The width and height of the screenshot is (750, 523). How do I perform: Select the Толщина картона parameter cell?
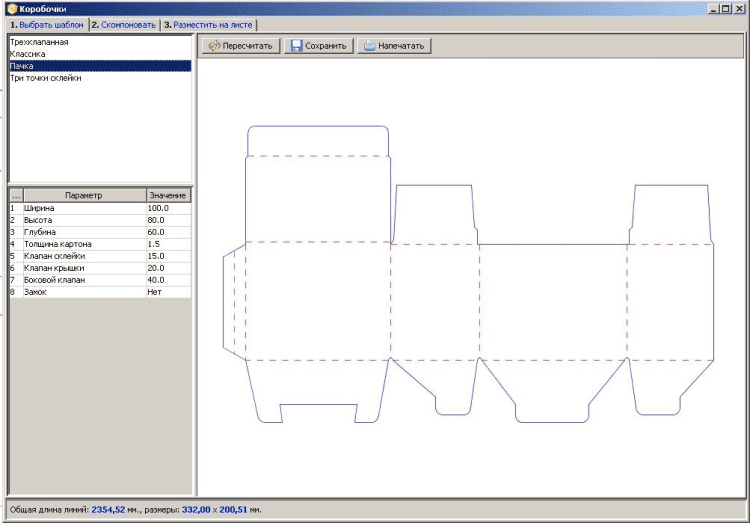point(84,244)
